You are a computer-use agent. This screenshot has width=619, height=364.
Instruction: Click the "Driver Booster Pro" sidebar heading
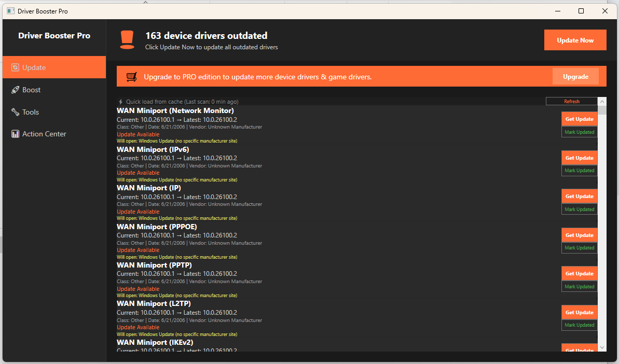point(54,35)
